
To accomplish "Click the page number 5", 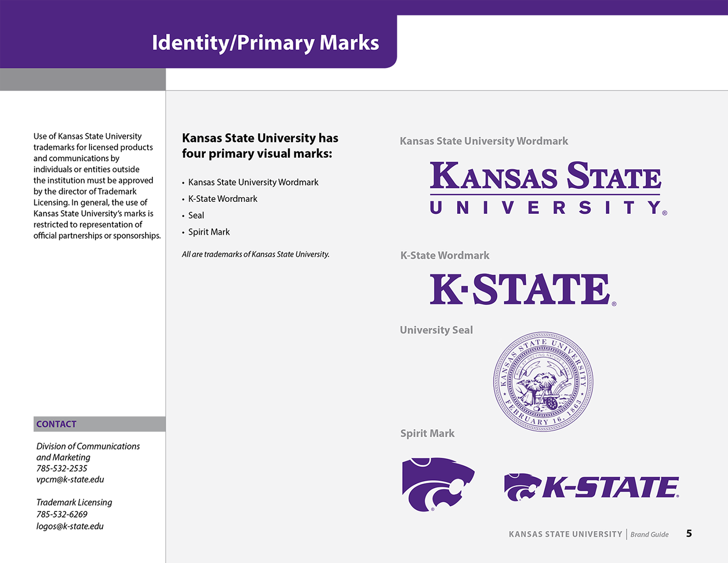I will [x=690, y=533].
